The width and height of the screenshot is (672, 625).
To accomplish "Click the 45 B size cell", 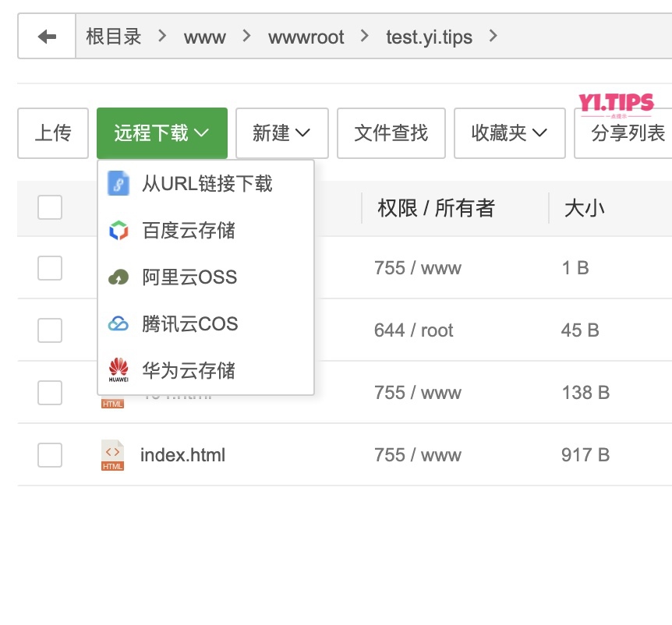I will (x=580, y=330).
